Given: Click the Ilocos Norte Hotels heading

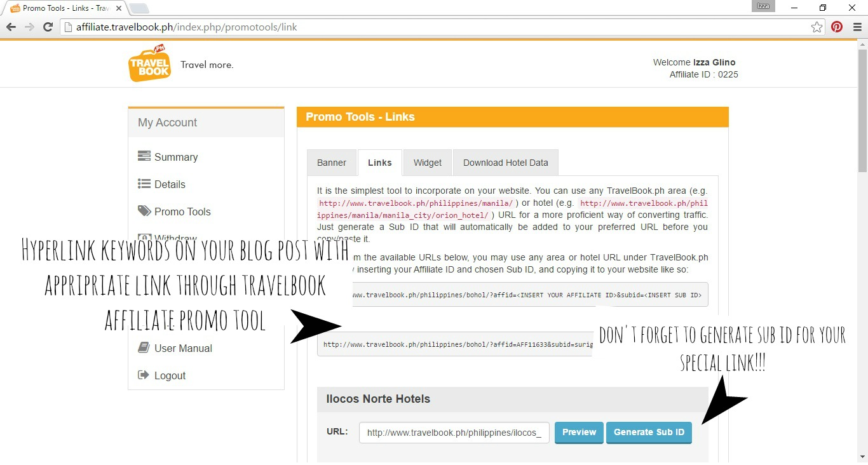Looking at the screenshot, I should click(x=378, y=399).
